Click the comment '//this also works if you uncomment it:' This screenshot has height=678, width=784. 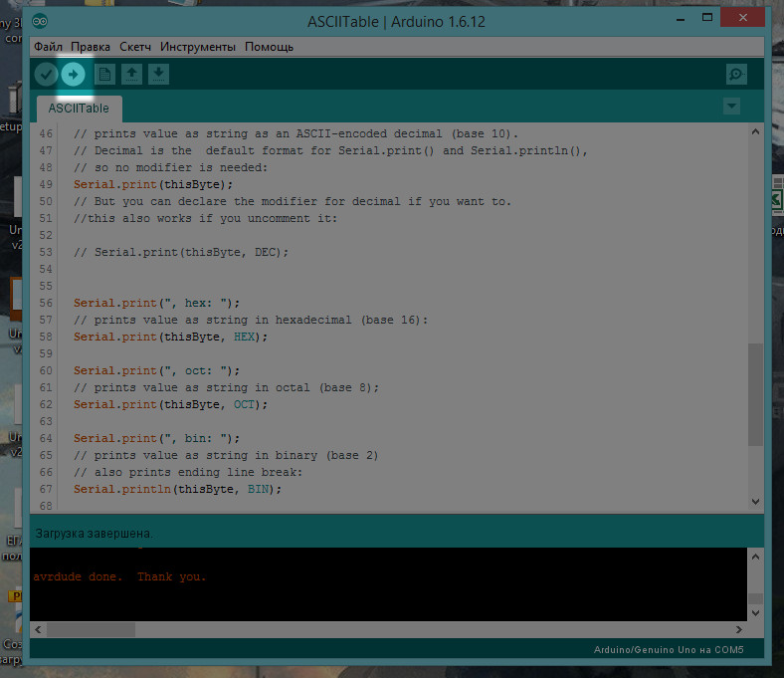click(206, 219)
